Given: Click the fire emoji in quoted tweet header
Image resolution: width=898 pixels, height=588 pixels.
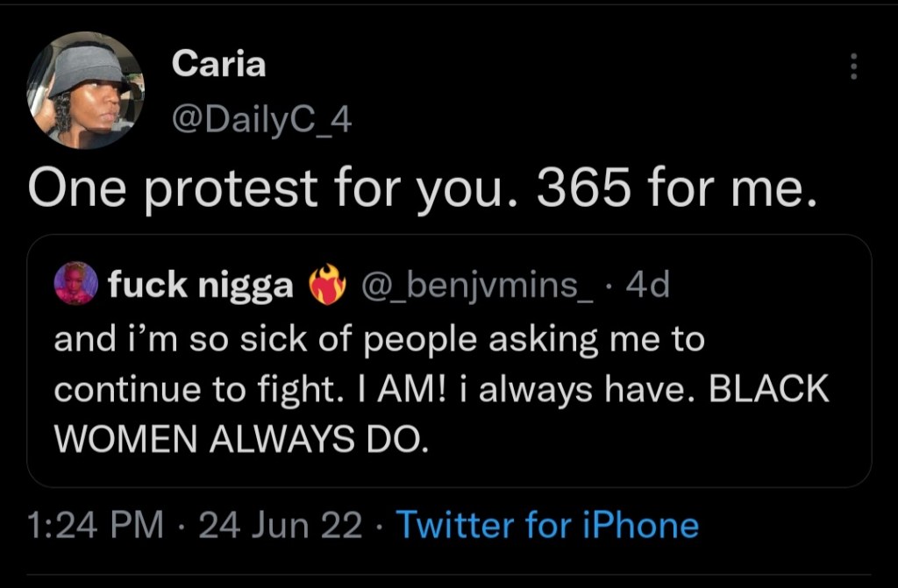Looking at the screenshot, I should point(328,287).
